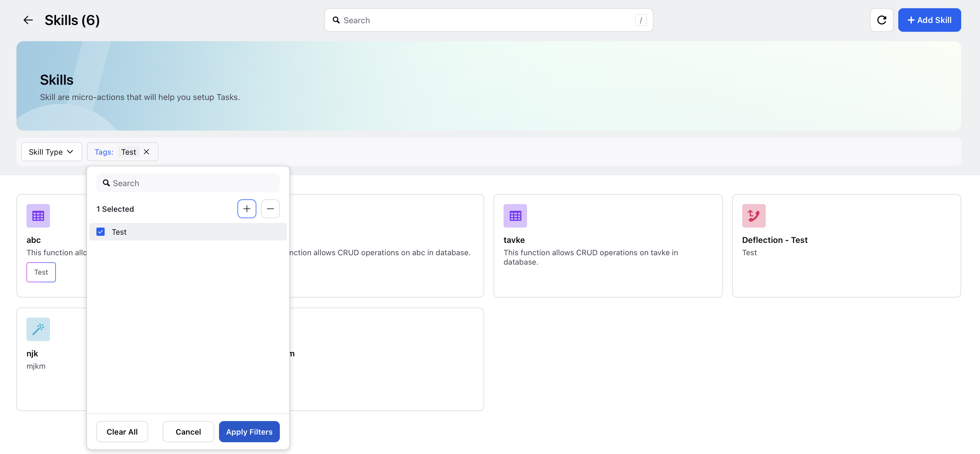The width and height of the screenshot is (980, 454).
Task: Remove the Test tag filter with X
Action: coord(146,152)
